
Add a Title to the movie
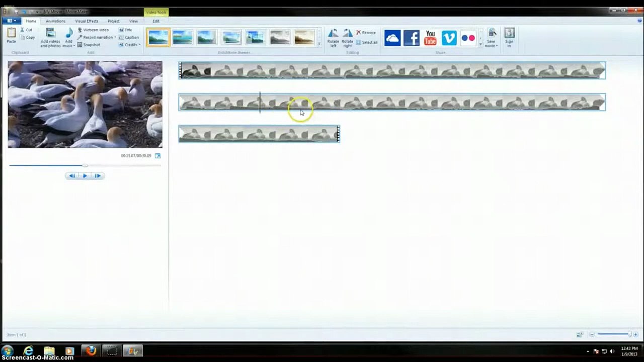125,30
